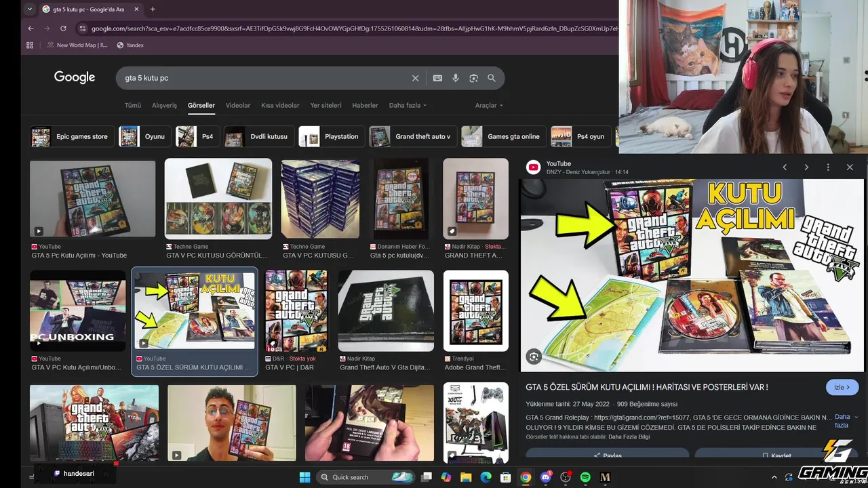Select Dvdli kutusu filter chip
The height and width of the screenshot is (488, 868).
259,136
